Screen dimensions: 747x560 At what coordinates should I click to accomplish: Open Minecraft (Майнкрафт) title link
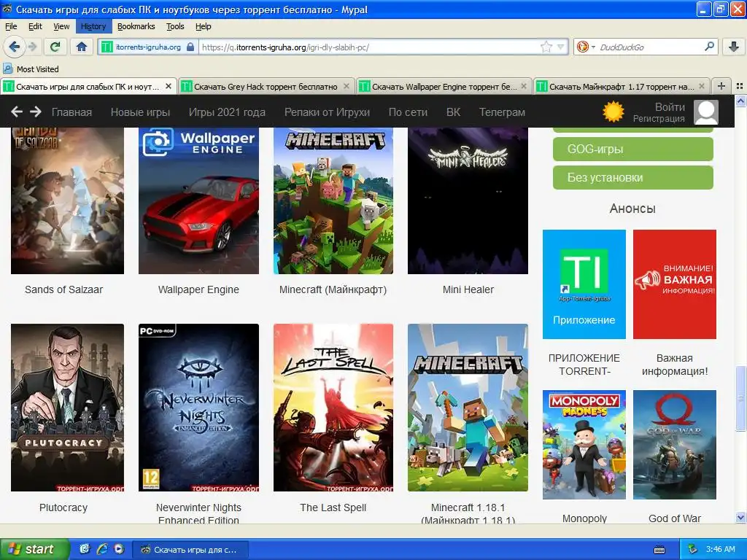333,289
